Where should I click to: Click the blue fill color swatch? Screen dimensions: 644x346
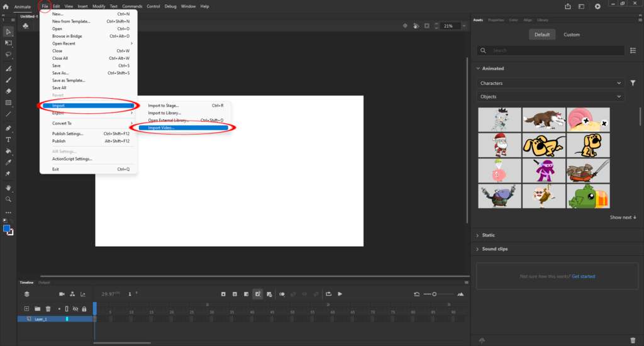pyautogui.click(x=7, y=229)
